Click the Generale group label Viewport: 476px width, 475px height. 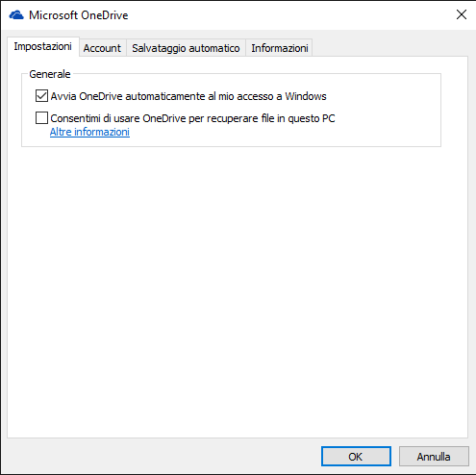[50, 74]
